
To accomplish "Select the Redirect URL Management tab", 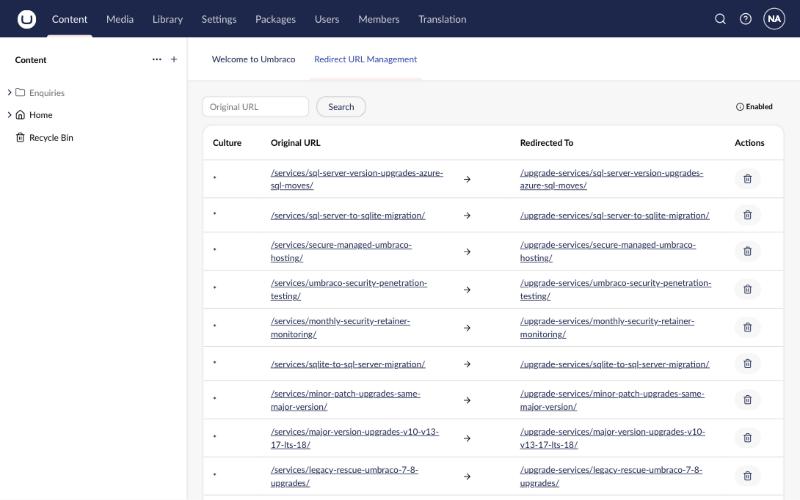I will [366, 59].
